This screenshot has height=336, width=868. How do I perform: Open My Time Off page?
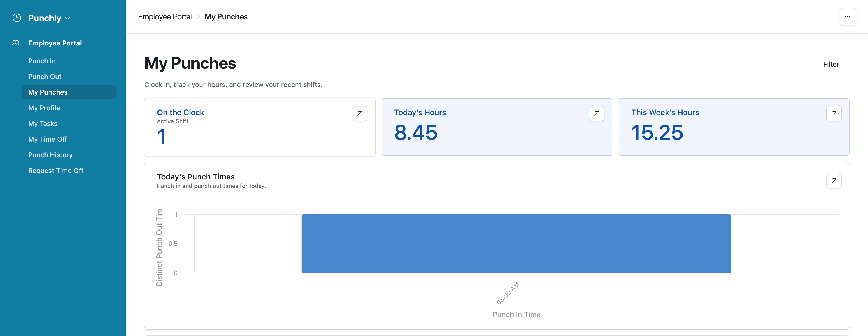[x=48, y=139]
